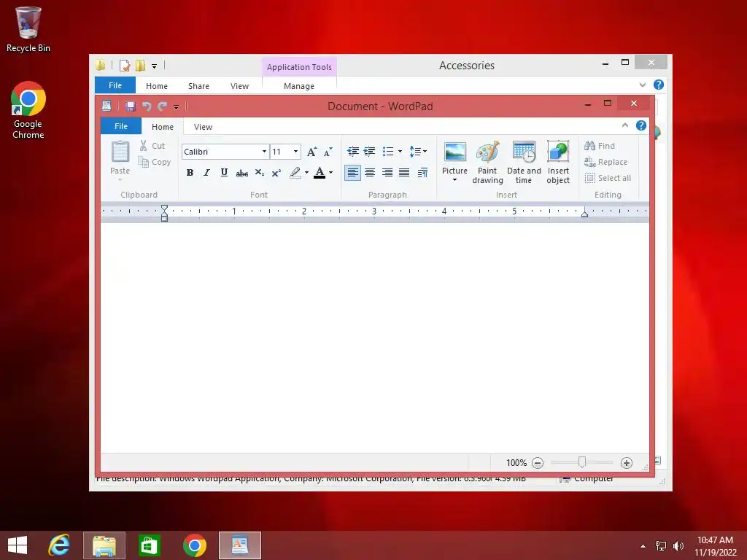This screenshot has height=560, width=747.
Task: Click the Find button
Action: pyautogui.click(x=600, y=146)
